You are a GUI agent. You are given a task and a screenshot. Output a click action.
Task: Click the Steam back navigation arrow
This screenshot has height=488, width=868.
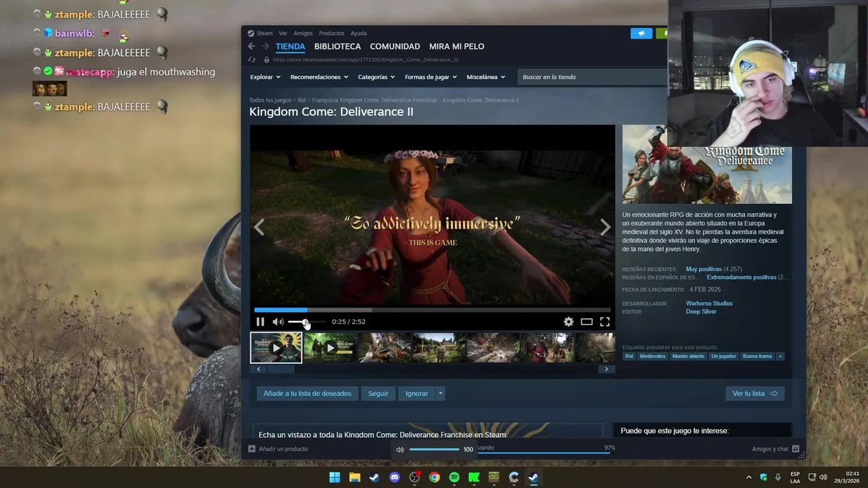pos(252,46)
